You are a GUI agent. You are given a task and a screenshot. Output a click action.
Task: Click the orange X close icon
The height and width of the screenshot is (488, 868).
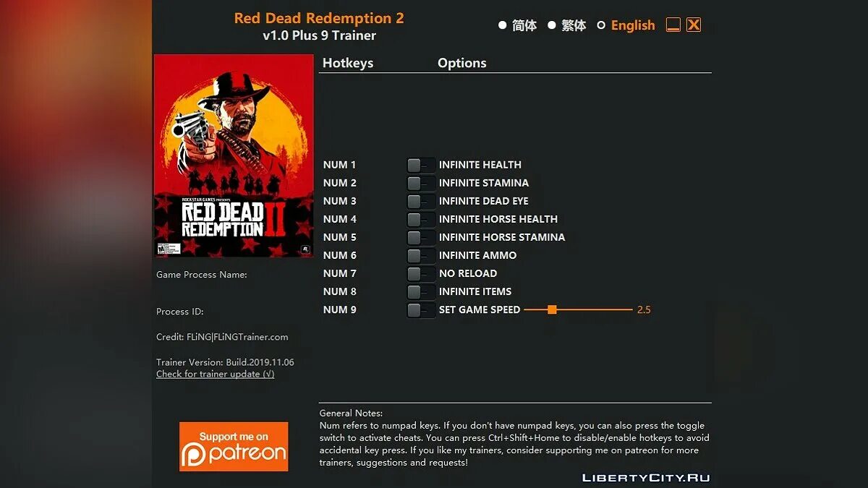click(694, 25)
